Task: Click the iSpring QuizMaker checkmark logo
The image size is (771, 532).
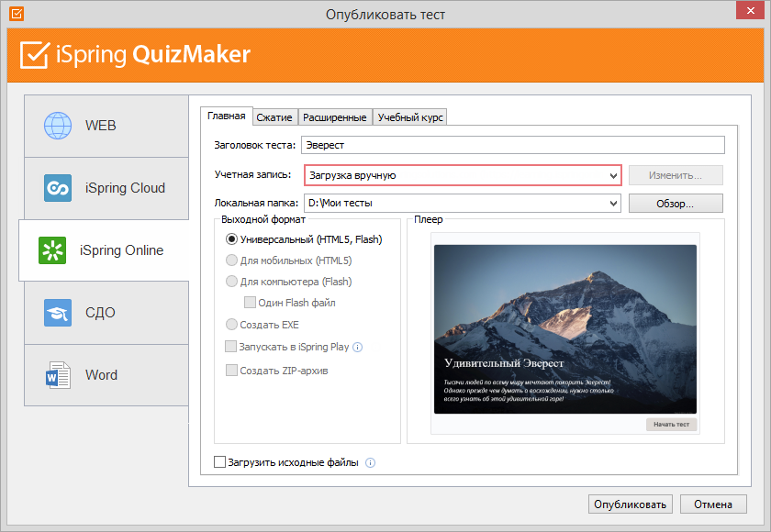Action: (35, 54)
